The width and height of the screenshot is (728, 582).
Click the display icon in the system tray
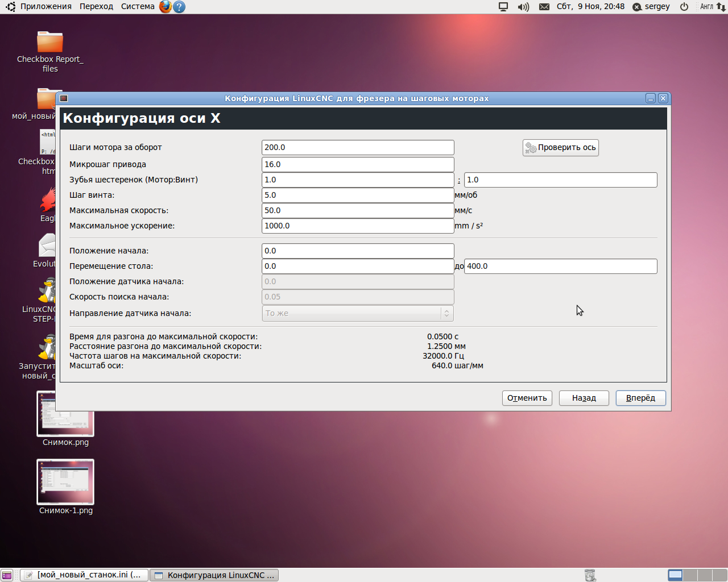coord(503,7)
